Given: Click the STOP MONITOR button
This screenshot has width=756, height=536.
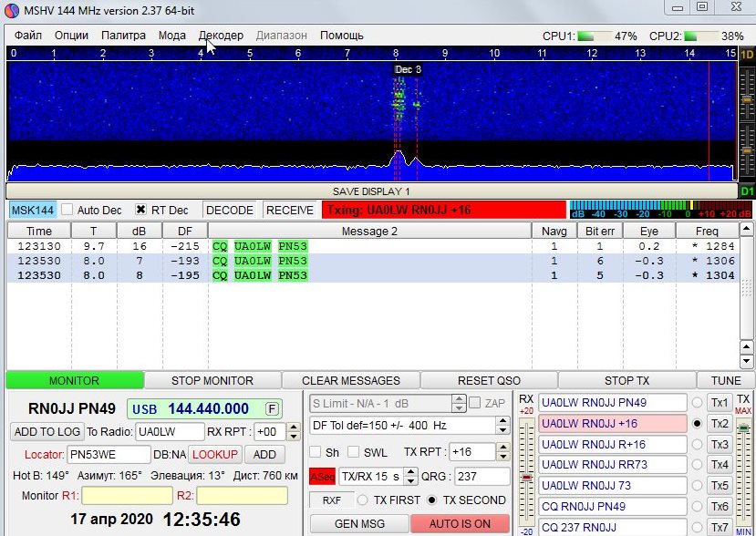Looking at the screenshot, I should pyautogui.click(x=212, y=381).
